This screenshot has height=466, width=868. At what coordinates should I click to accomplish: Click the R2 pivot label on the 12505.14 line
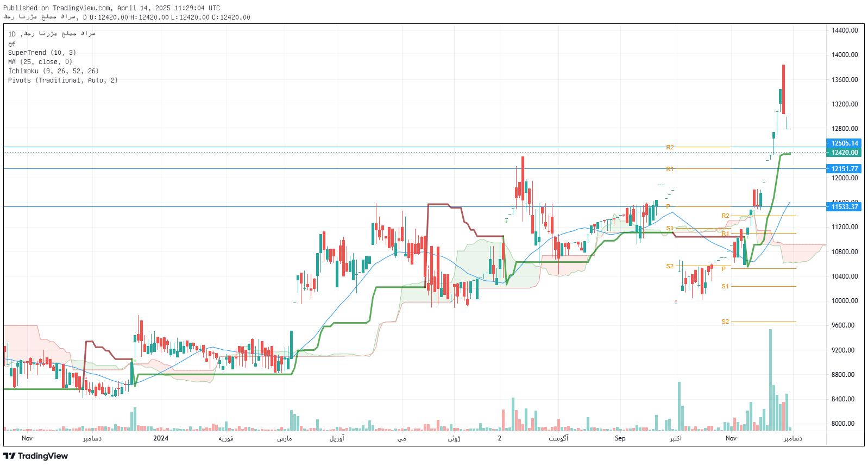[x=670, y=147]
